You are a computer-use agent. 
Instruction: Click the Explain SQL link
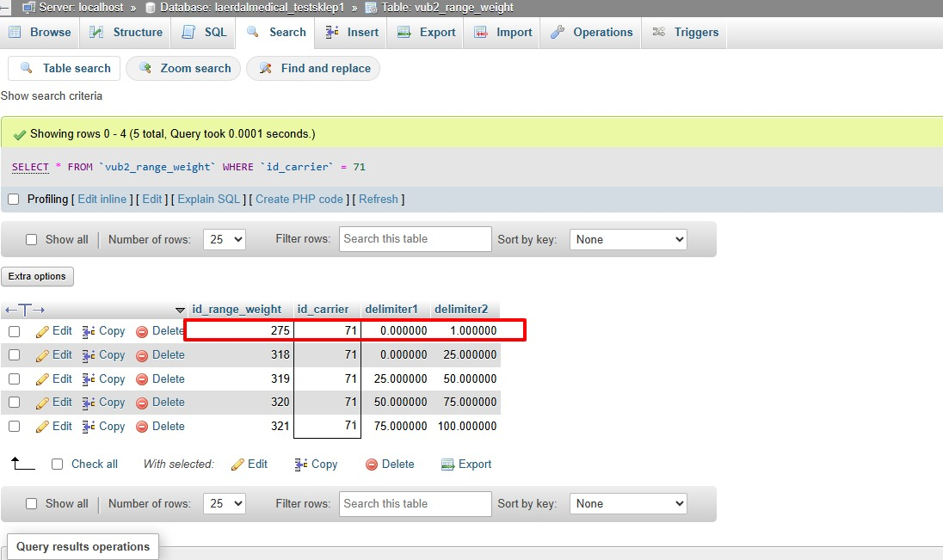click(x=209, y=199)
